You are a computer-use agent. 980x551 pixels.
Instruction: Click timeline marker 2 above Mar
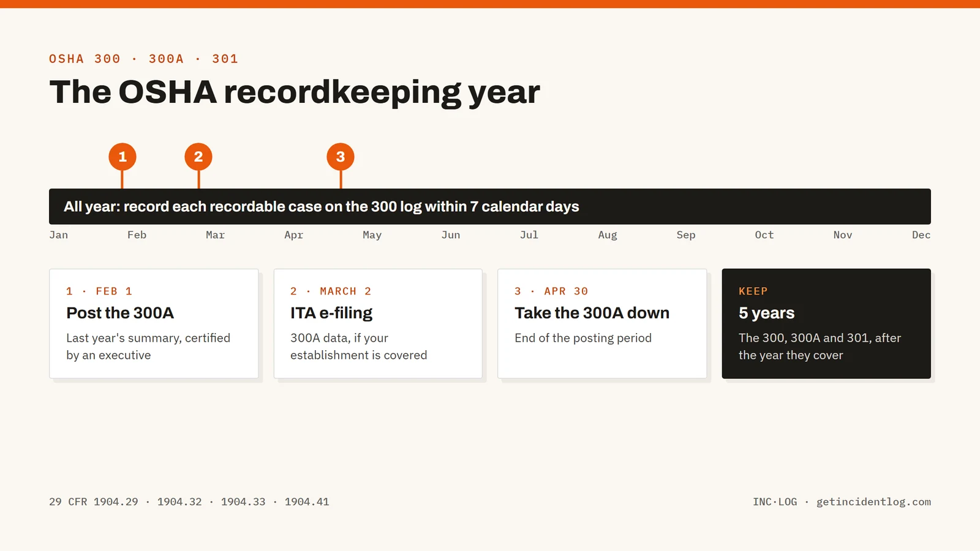(198, 157)
